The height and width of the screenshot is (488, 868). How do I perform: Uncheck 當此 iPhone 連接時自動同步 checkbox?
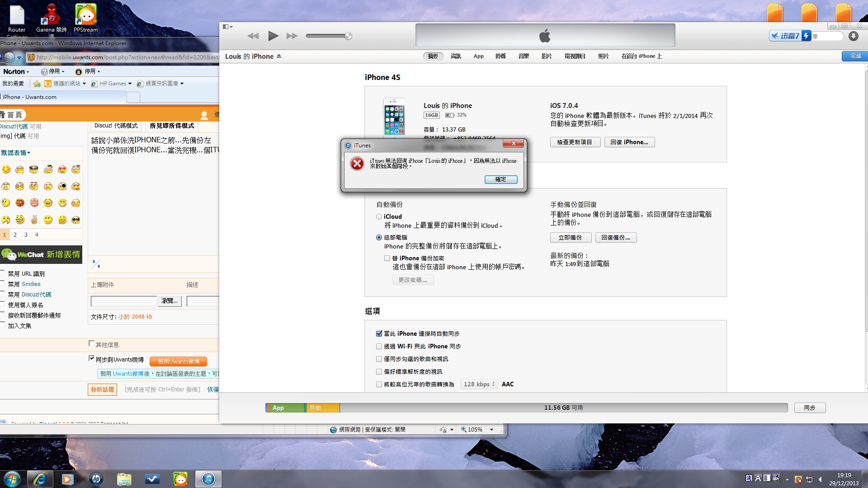[x=379, y=334]
